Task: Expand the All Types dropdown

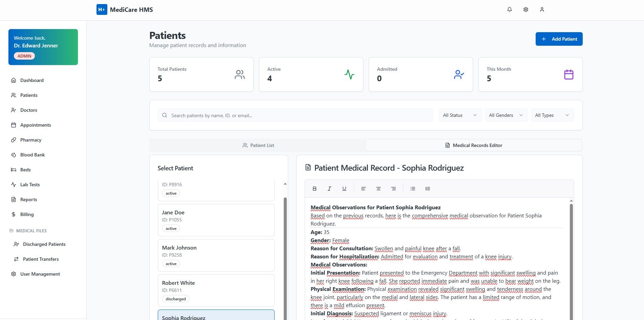Action: pos(552,115)
